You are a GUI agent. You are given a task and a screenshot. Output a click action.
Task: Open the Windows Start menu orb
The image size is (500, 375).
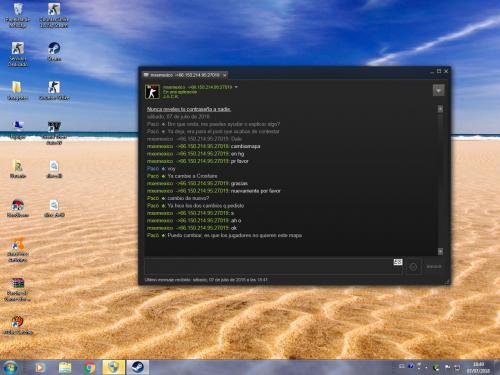coord(10,367)
